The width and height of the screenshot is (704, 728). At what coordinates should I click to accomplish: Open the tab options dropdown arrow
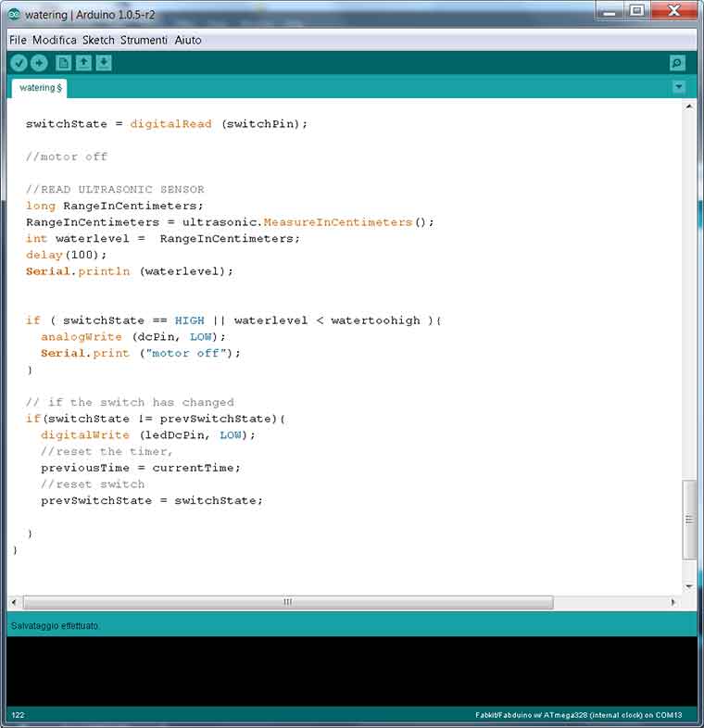coord(679,87)
